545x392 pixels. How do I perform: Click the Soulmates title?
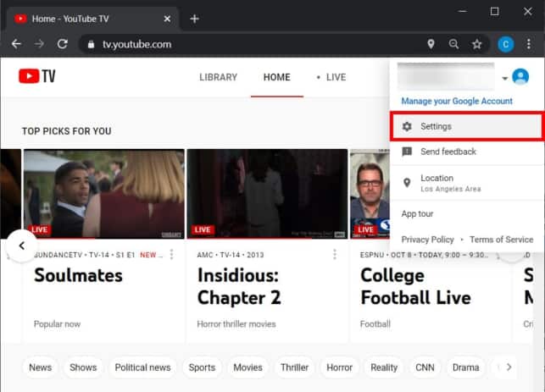coord(78,275)
